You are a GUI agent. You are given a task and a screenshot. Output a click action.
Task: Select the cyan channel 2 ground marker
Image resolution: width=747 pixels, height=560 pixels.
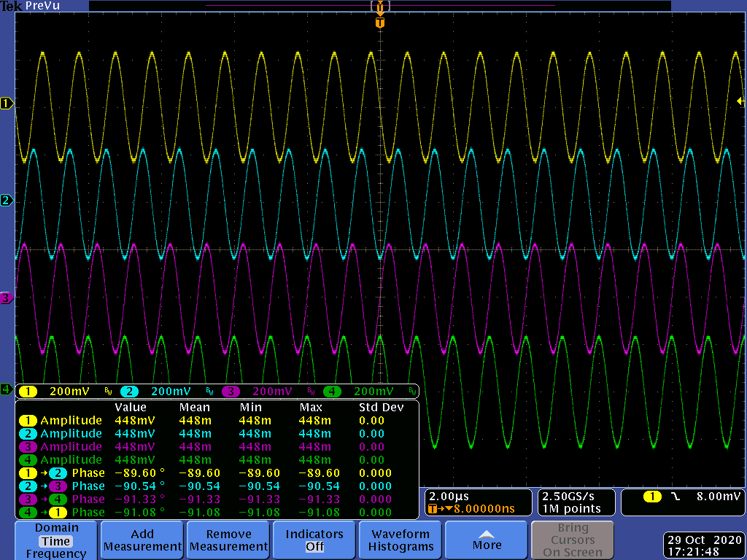coord(7,201)
